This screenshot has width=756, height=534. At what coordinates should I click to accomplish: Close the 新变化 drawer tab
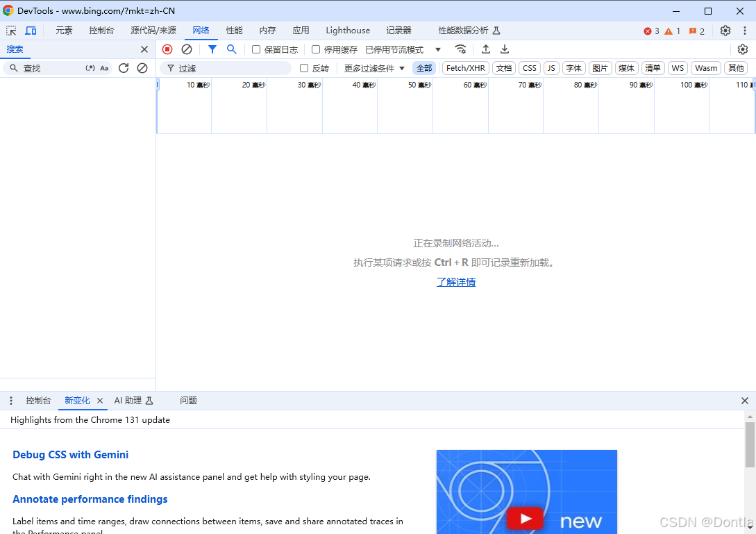(x=100, y=401)
